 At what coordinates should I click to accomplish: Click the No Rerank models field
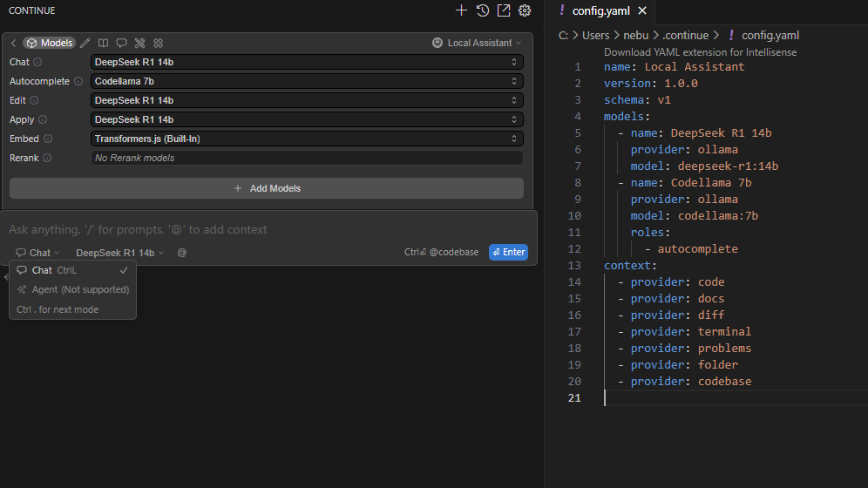[x=307, y=159]
